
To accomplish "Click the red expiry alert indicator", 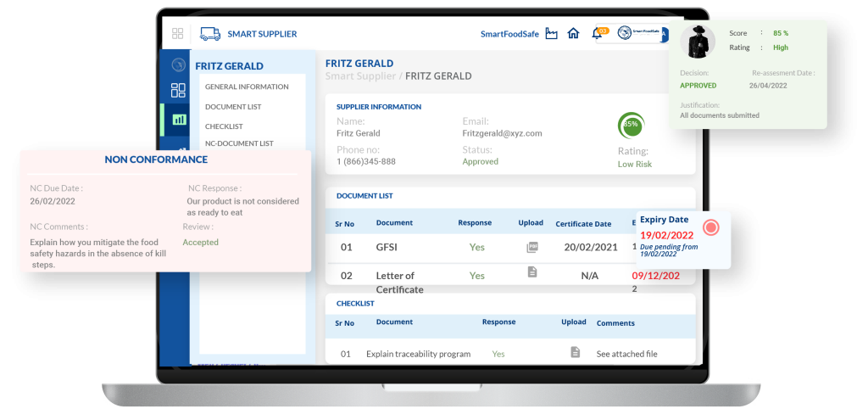I will (x=711, y=227).
